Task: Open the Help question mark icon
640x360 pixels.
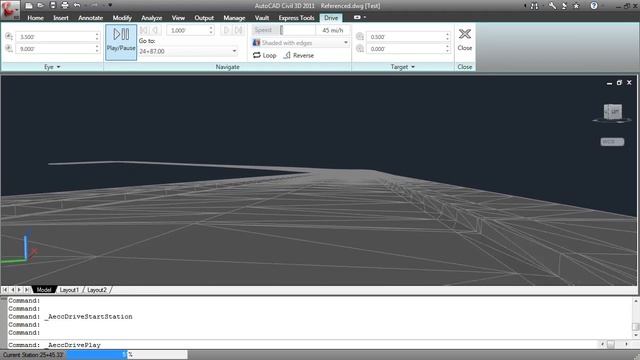Action: click(x=594, y=6)
